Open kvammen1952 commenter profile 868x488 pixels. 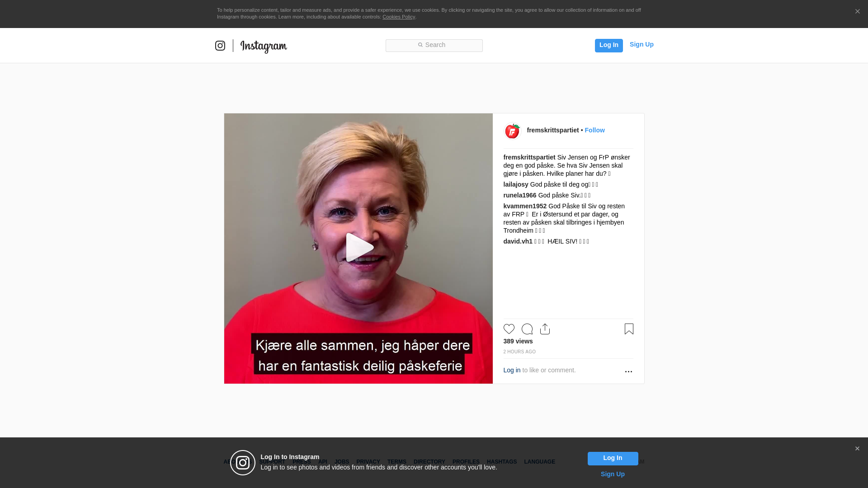(525, 206)
